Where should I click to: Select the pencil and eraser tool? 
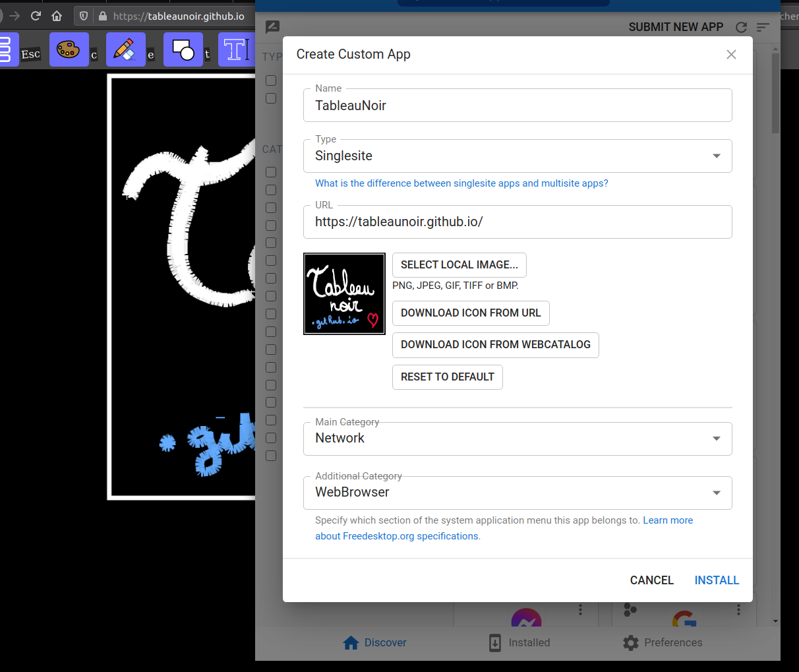[125, 49]
